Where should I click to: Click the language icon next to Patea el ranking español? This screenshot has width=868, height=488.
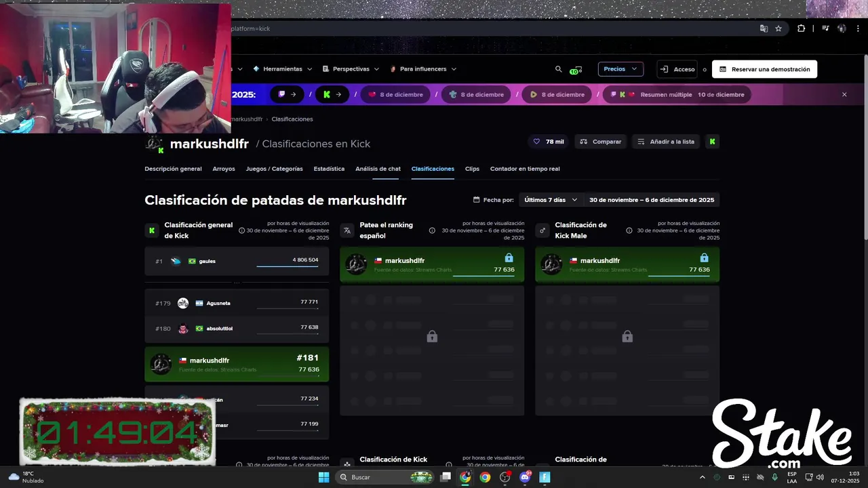pyautogui.click(x=347, y=230)
